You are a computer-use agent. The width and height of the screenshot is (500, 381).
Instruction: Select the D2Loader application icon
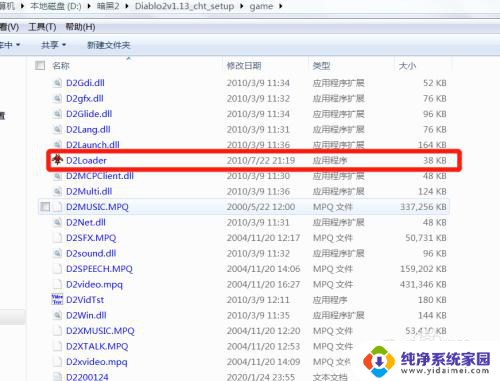pyautogui.click(x=57, y=160)
